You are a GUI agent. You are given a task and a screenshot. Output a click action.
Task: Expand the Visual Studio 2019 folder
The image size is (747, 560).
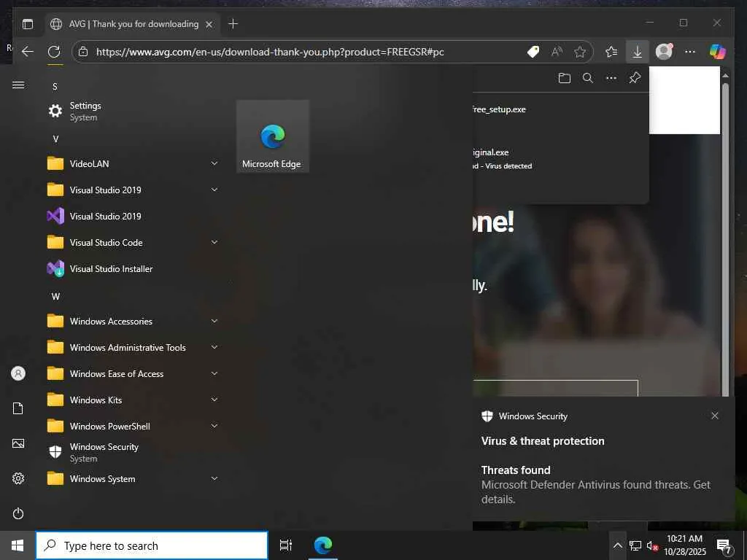tap(133, 190)
